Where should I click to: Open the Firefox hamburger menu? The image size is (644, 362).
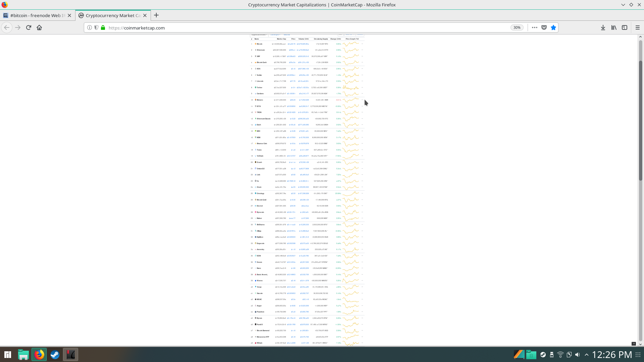click(638, 27)
